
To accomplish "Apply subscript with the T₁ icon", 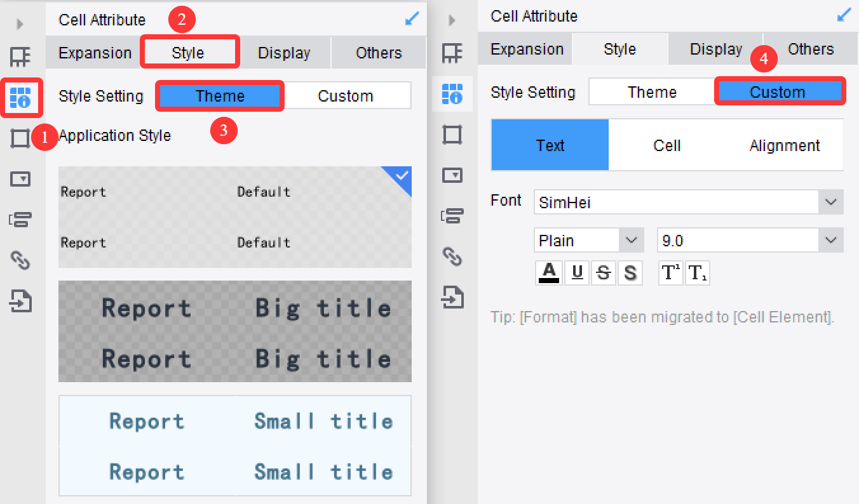I will [x=697, y=272].
